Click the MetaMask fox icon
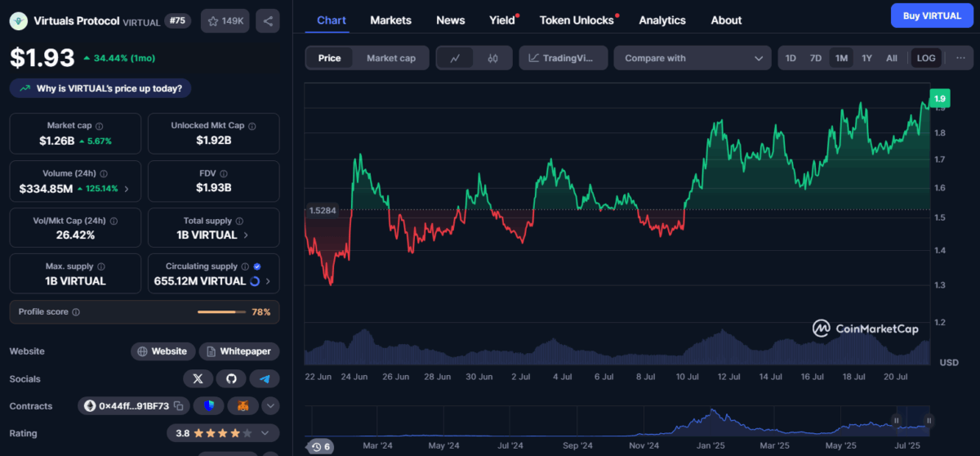The image size is (980, 456). pos(243,405)
